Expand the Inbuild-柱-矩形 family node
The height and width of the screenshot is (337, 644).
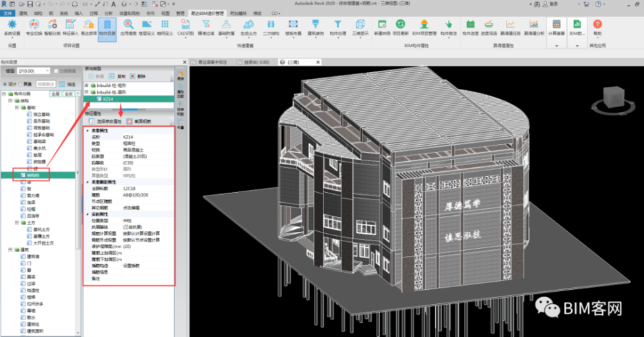point(86,85)
